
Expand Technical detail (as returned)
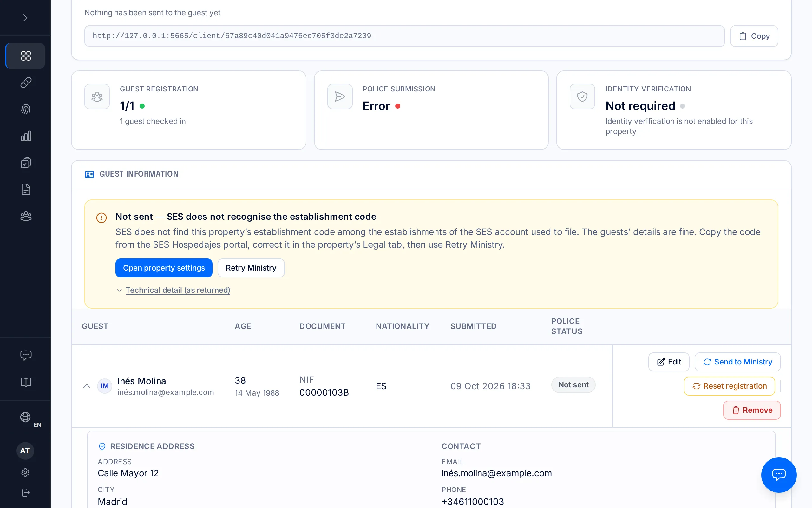click(178, 290)
